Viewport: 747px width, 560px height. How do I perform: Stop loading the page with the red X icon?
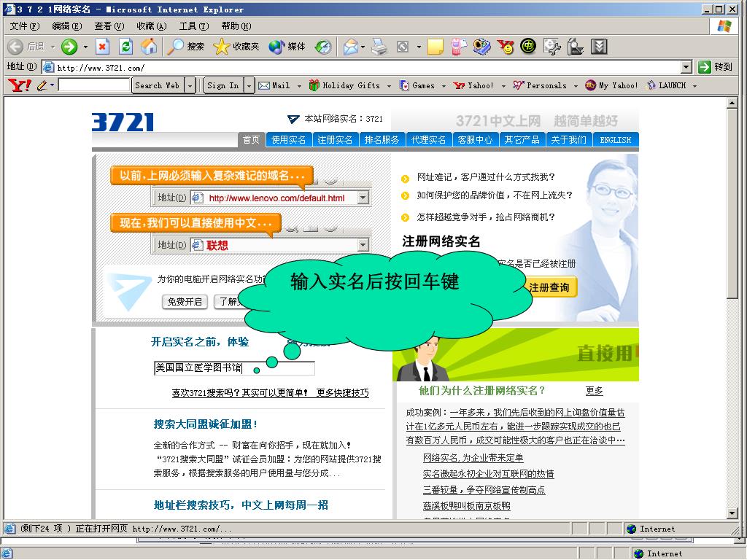[102, 47]
